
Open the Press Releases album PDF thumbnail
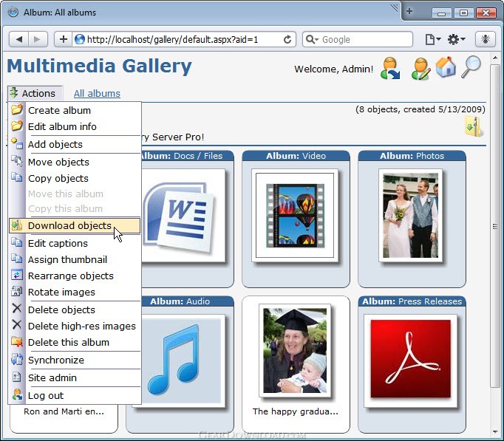[x=410, y=361]
